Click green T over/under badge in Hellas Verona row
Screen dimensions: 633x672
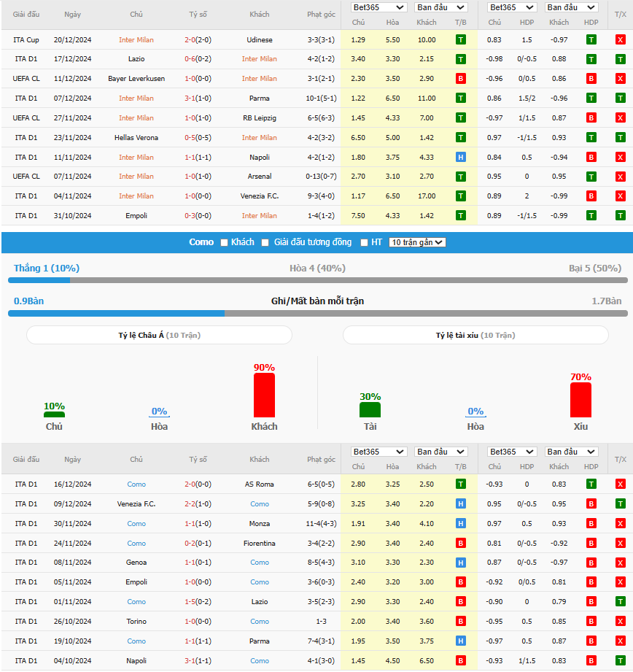(620, 138)
